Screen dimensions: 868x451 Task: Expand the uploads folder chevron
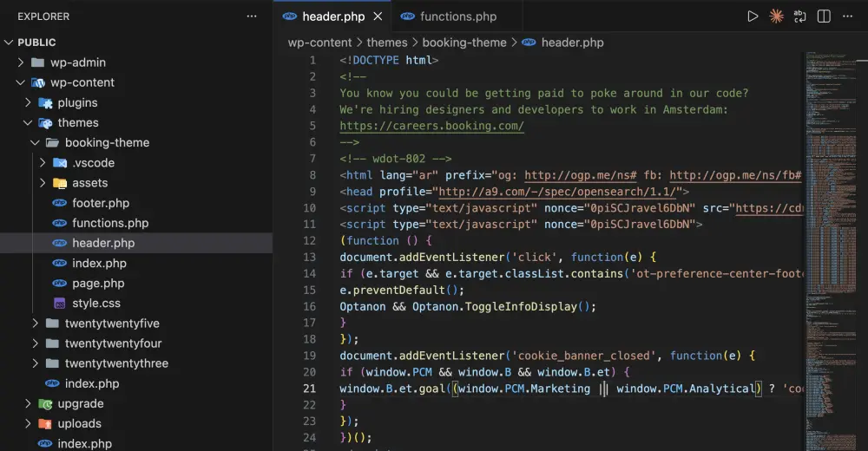tap(28, 423)
